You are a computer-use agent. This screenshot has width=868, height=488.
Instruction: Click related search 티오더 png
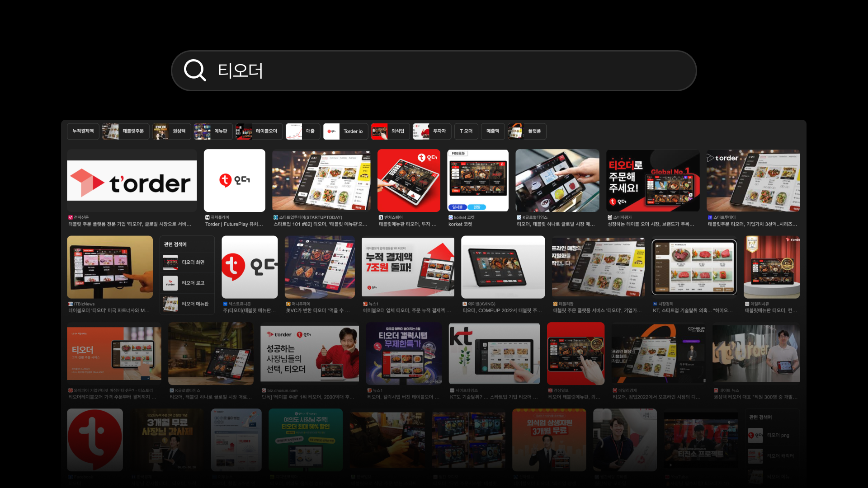(x=772, y=436)
